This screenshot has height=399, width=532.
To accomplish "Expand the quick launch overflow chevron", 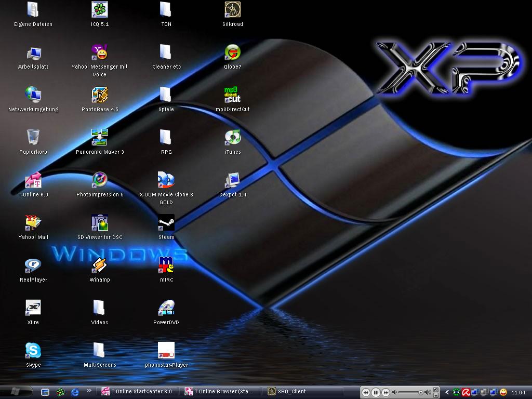I will [89, 391].
